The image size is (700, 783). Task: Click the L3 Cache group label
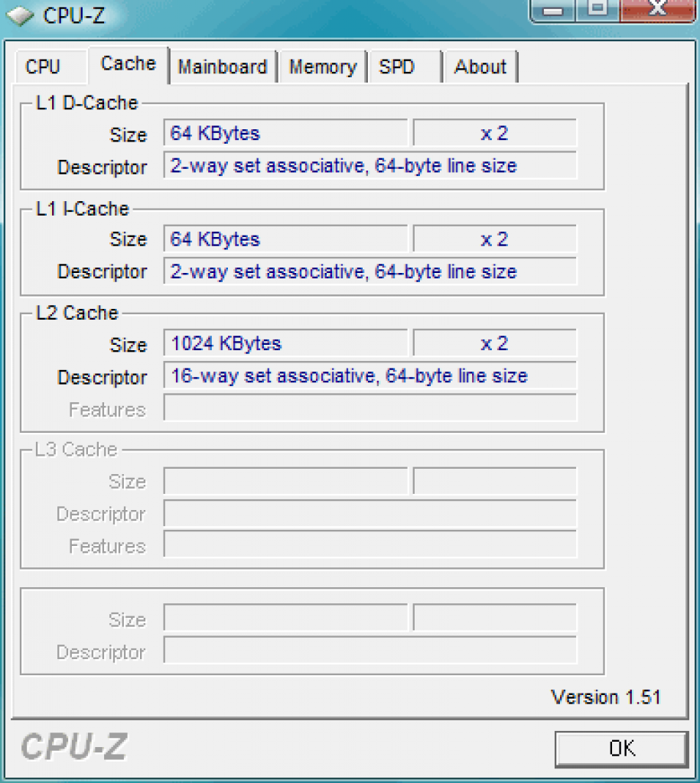[77, 450]
